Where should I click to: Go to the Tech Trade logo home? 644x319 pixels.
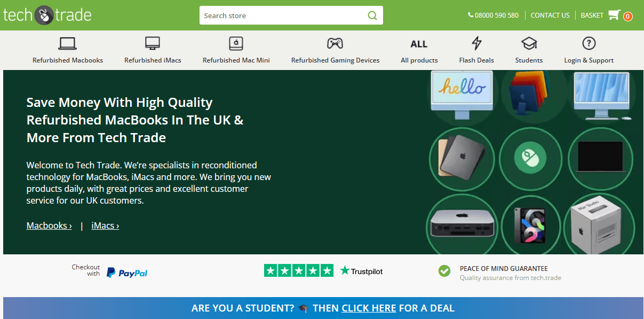pyautogui.click(x=47, y=15)
